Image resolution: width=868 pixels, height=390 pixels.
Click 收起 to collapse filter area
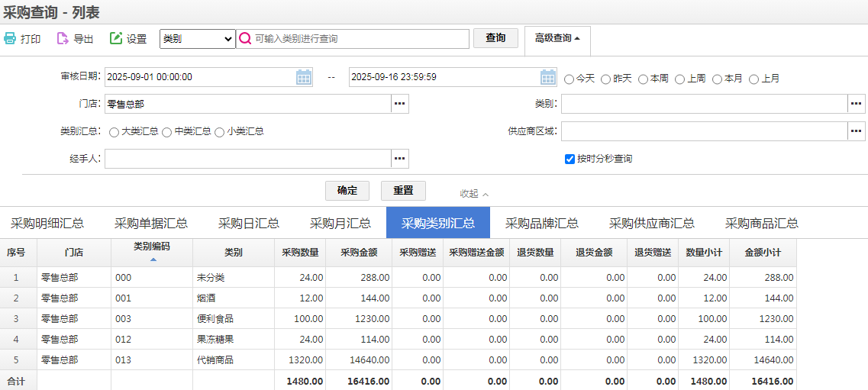[x=473, y=194]
